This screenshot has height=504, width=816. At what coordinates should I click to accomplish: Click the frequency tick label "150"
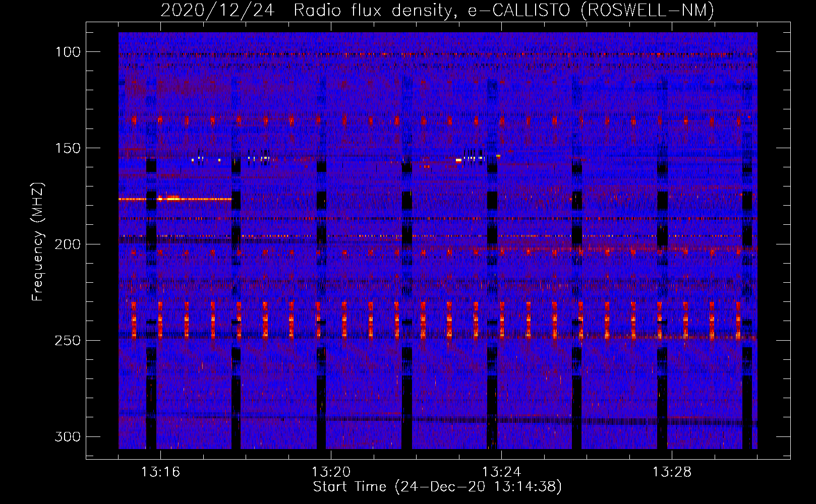click(x=68, y=148)
